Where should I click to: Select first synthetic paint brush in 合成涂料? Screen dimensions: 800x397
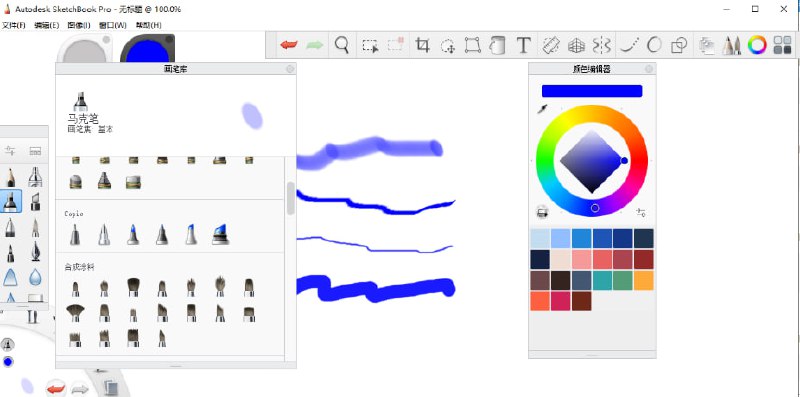[x=75, y=288]
